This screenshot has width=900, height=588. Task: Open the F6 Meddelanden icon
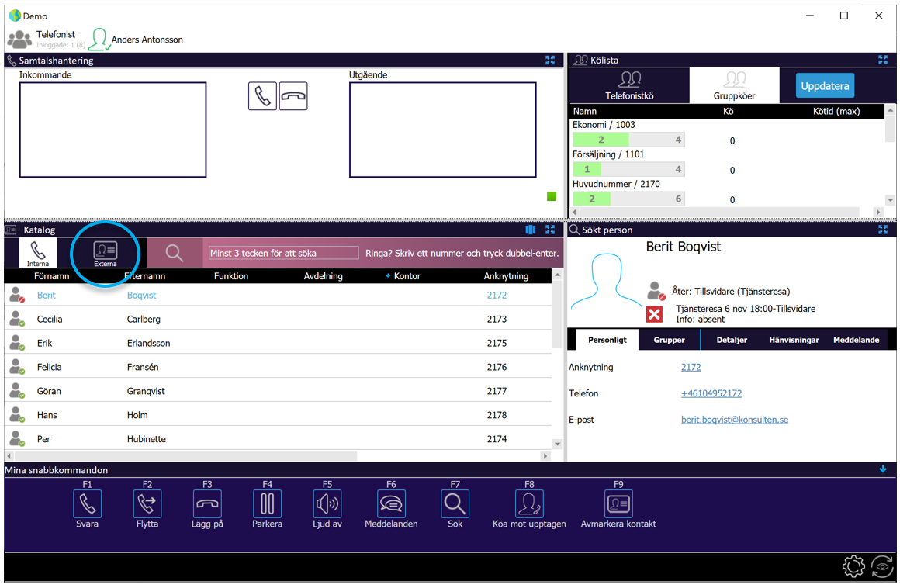(392, 503)
